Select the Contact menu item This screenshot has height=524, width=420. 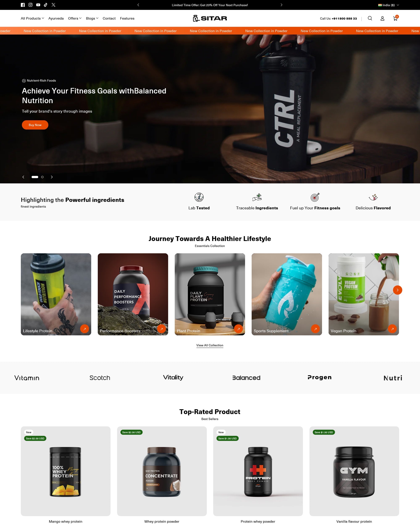pyautogui.click(x=108, y=18)
